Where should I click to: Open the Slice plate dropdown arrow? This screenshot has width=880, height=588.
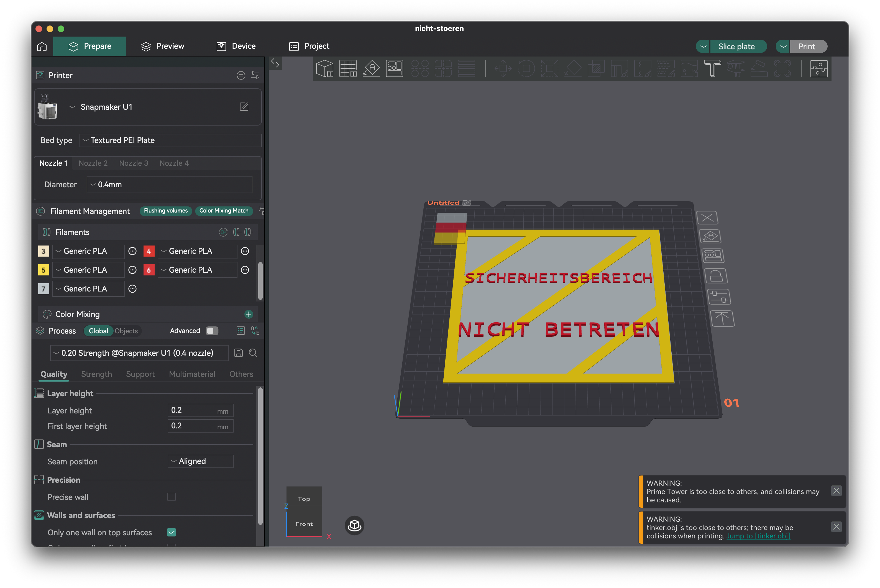point(704,47)
